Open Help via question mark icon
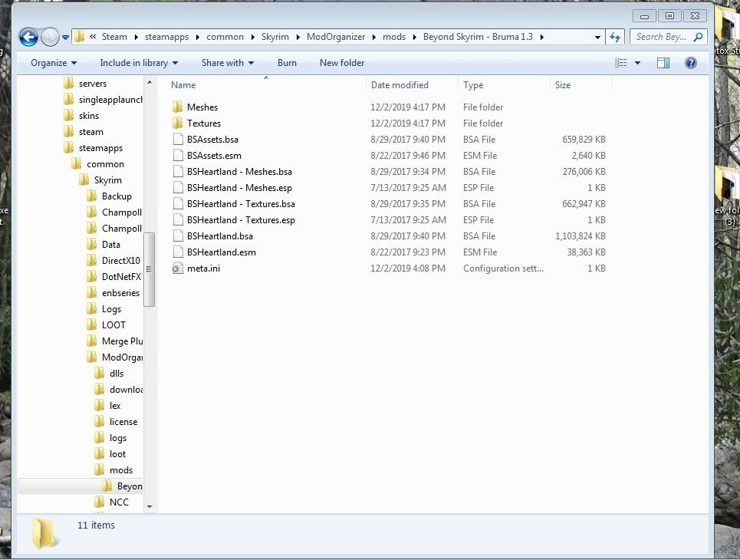Viewport: 740px width, 560px height. (690, 63)
